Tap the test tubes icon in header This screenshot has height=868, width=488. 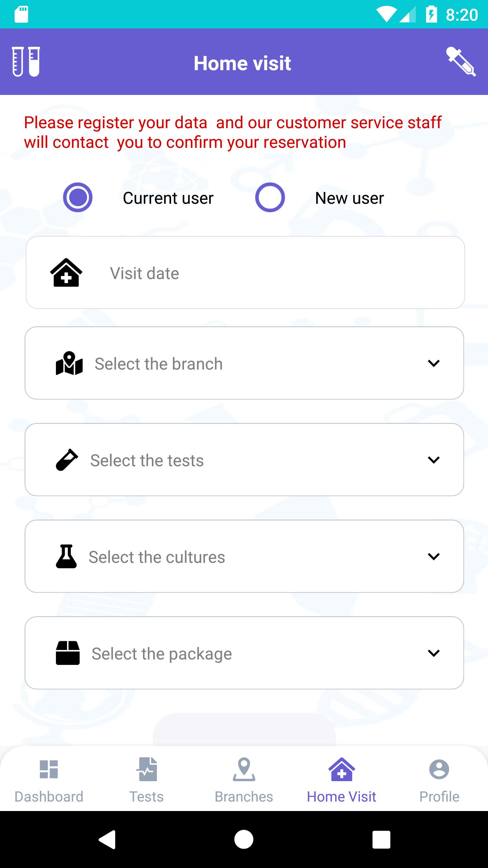(x=26, y=62)
